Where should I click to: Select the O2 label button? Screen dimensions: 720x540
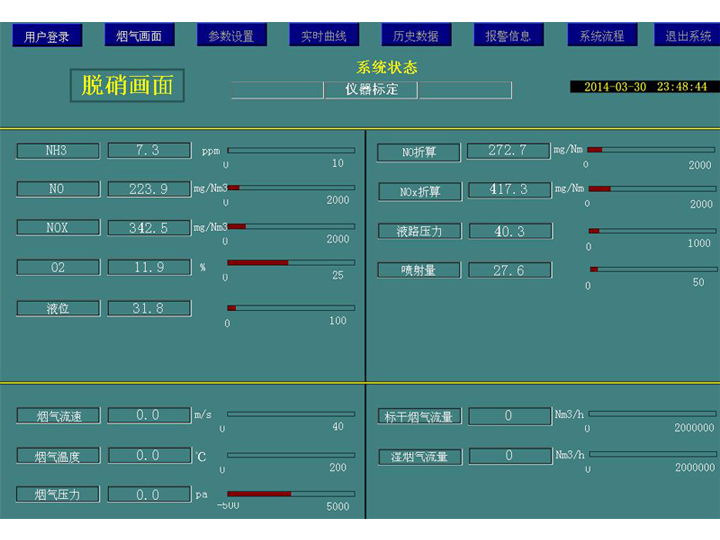click(58, 267)
